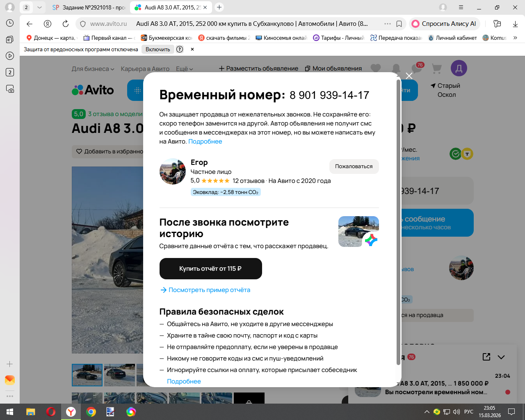The image size is (525, 420).
Task: Open the Avito shopping cart icon
Action: (437, 68)
